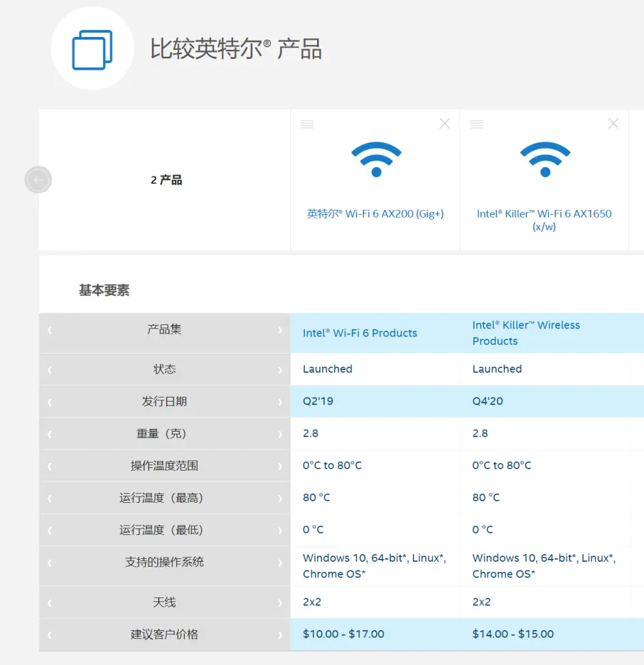This screenshot has width=644, height=665.
Task: Click the right chevron on 建议客户价格 row
Action: 280,635
